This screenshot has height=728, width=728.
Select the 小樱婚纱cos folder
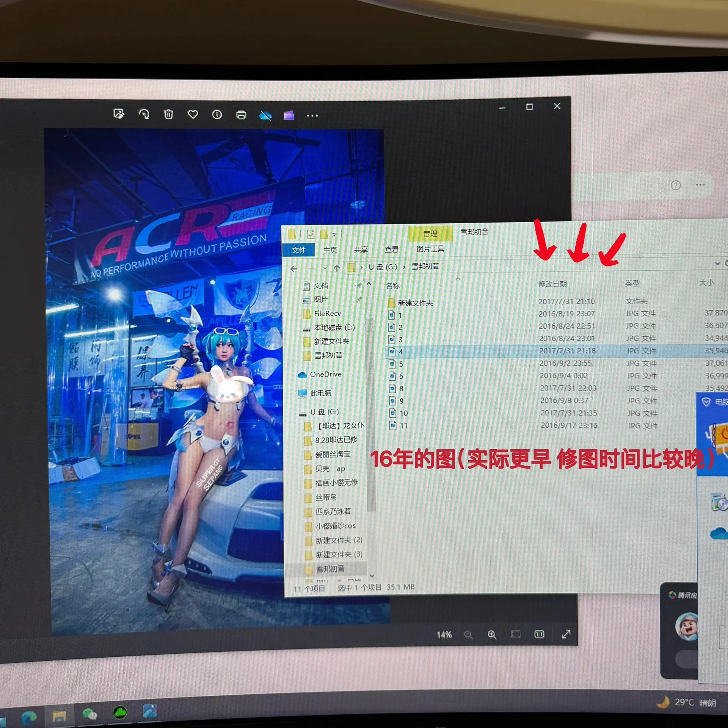coord(335,526)
